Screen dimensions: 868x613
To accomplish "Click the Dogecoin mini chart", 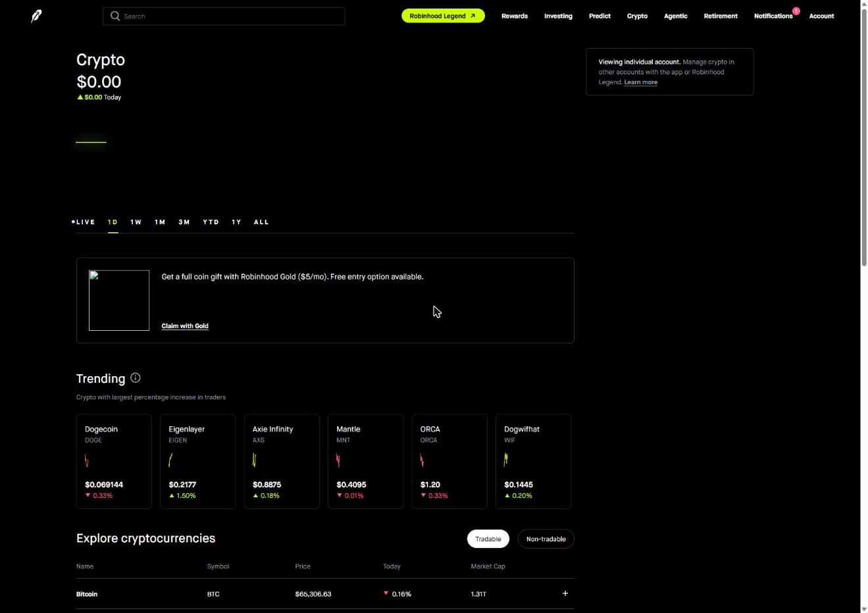I will (x=86, y=460).
